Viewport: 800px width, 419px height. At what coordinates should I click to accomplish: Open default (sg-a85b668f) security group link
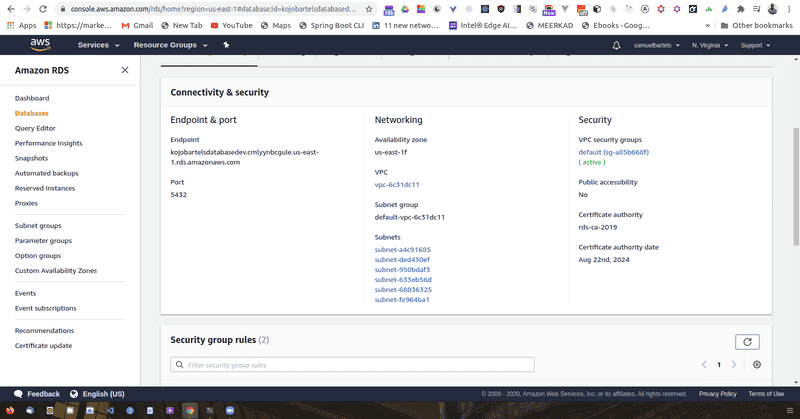(614, 152)
